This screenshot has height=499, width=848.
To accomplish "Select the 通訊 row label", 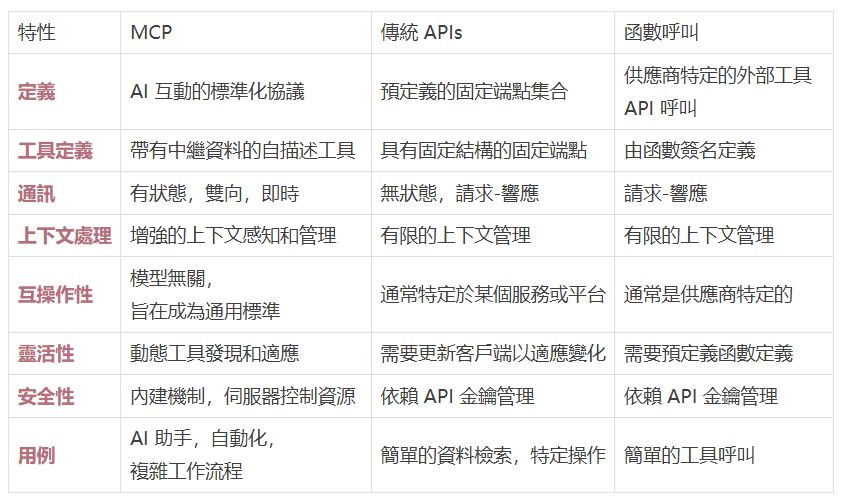I will pyautogui.click(x=37, y=194).
